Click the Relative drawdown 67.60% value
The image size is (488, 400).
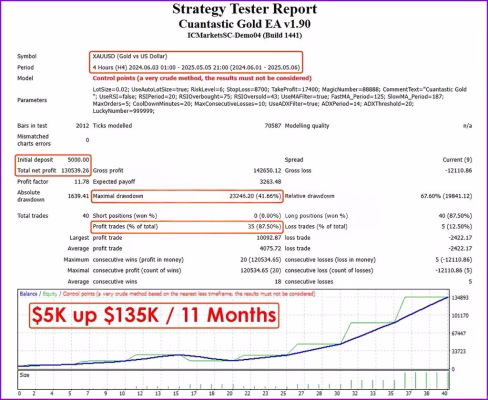446,196
